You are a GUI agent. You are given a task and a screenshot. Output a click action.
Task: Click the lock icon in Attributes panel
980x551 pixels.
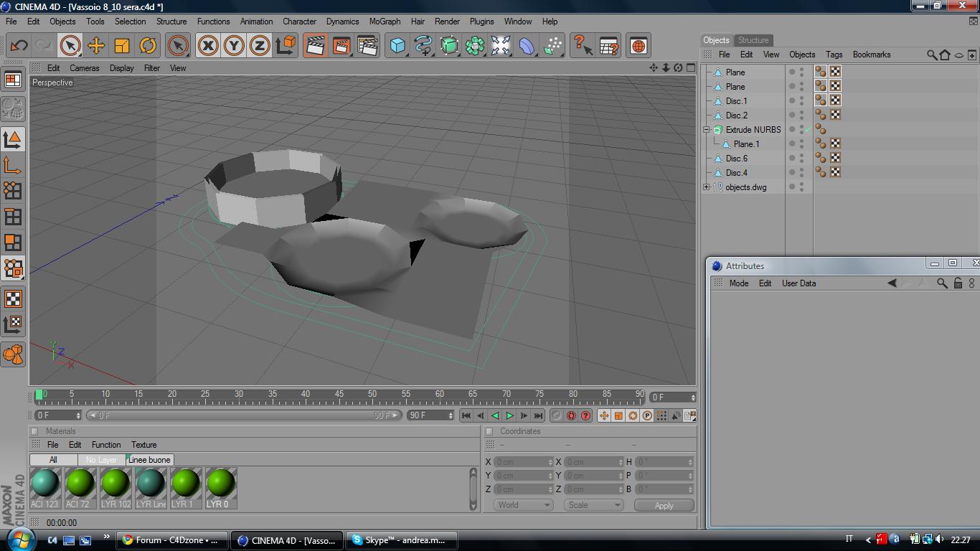[x=958, y=283]
